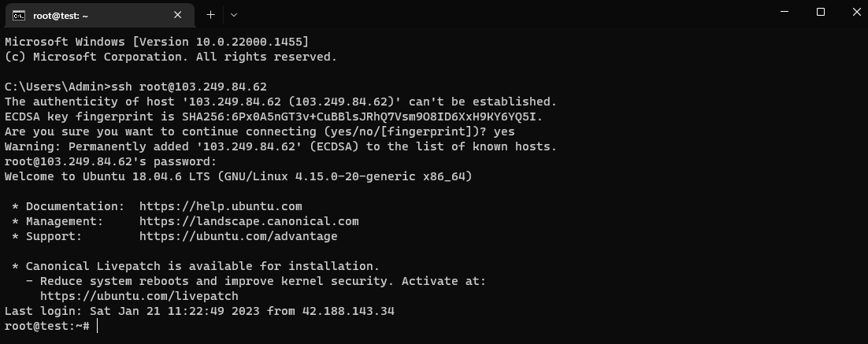
Task: Open the landscape.canonical.com management link
Action: pyautogui.click(x=249, y=221)
